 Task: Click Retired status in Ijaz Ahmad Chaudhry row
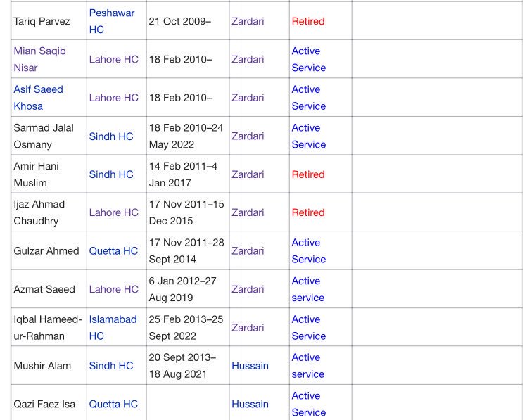point(307,212)
